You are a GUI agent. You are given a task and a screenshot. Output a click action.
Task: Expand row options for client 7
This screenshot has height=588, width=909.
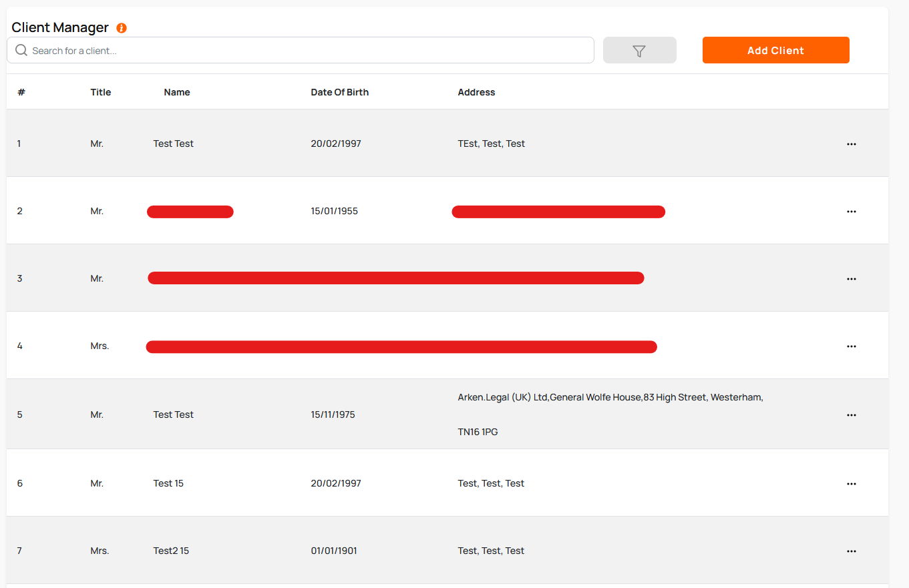(851, 551)
